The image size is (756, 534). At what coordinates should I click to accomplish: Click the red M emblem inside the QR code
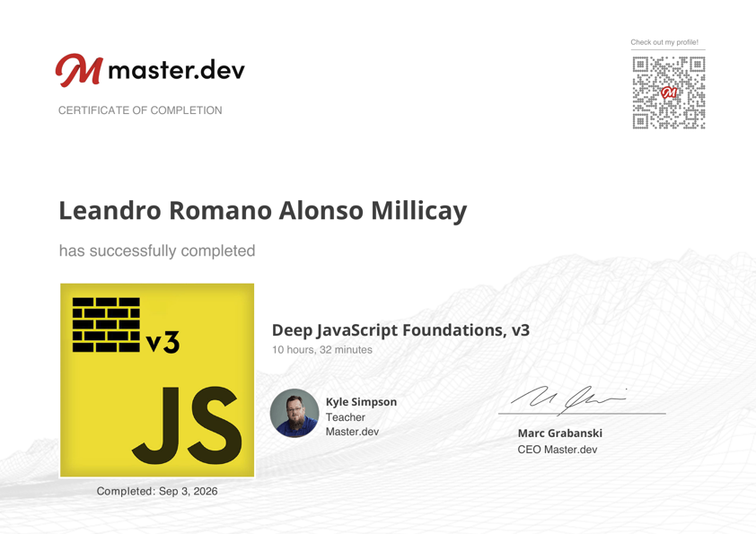[x=669, y=92]
